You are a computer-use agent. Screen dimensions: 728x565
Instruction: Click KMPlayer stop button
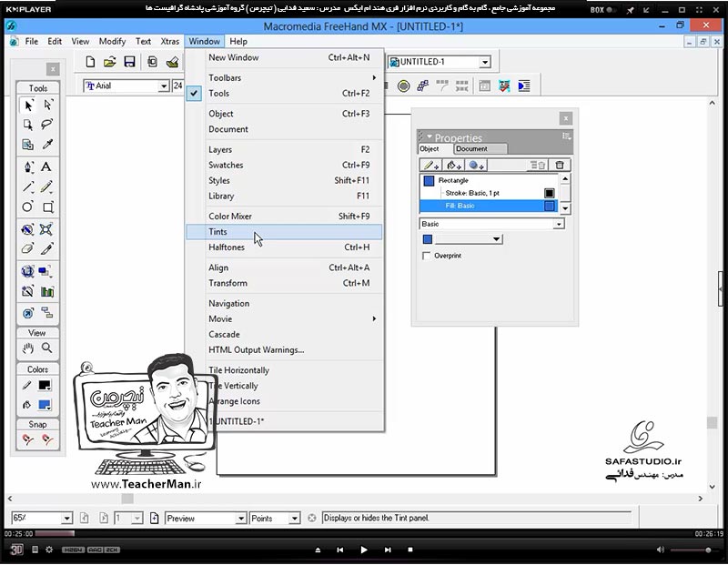[x=410, y=550]
